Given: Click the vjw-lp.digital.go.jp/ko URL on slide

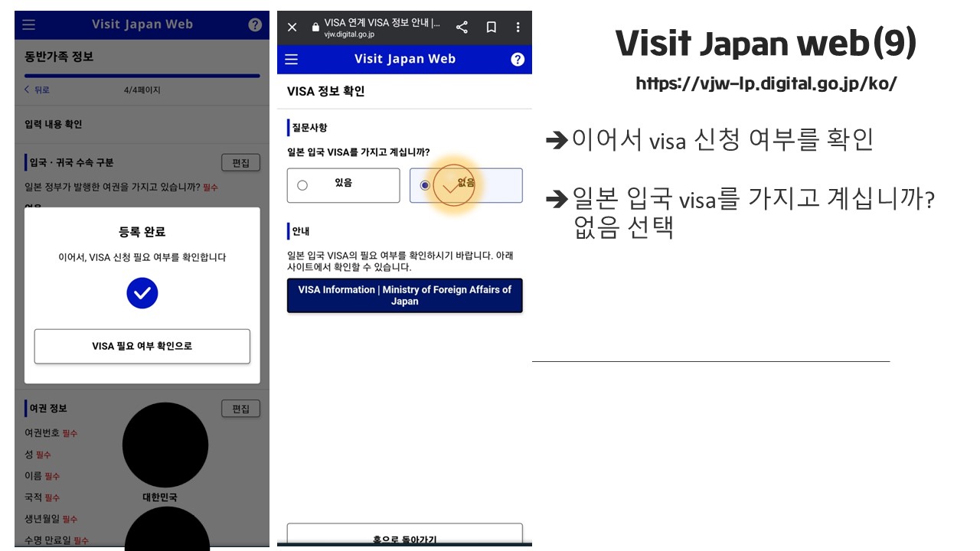Looking at the screenshot, I should pyautogui.click(x=766, y=83).
